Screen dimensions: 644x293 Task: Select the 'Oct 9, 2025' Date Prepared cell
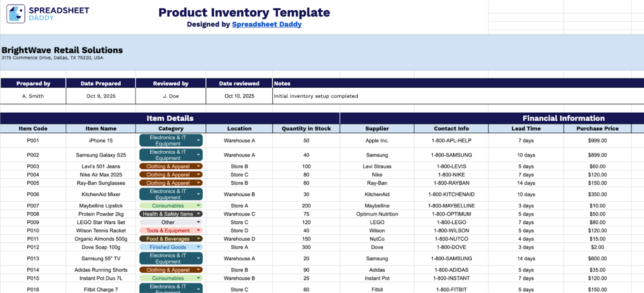pyautogui.click(x=101, y=96)
